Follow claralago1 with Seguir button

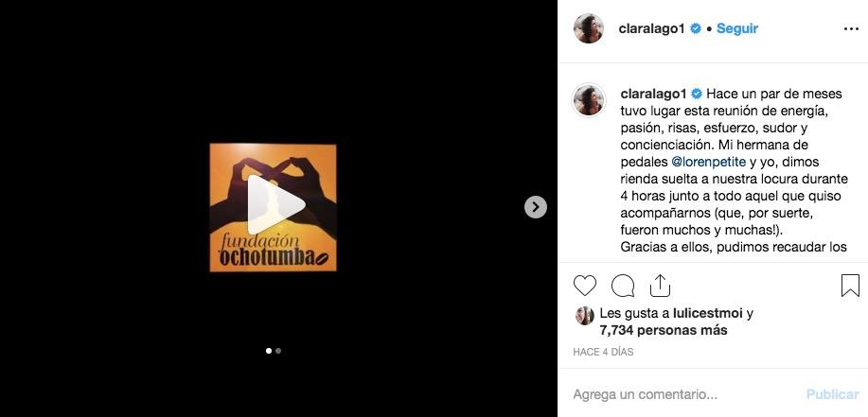click(736, 28)
